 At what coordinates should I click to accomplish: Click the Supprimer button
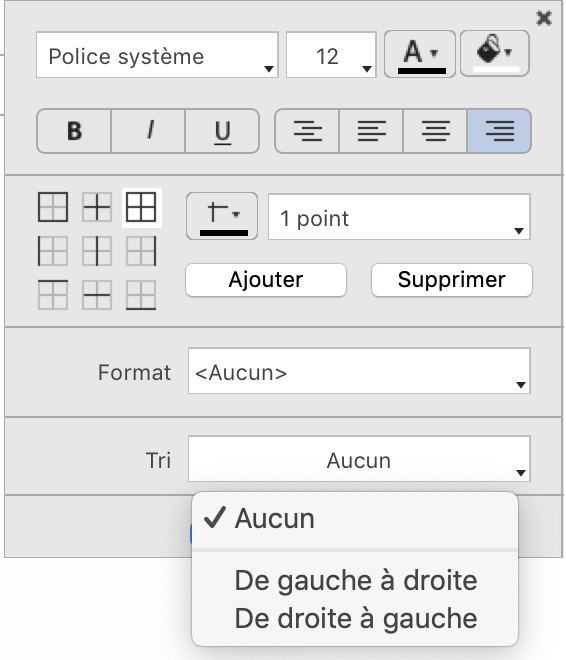click(x=452, y=280)
